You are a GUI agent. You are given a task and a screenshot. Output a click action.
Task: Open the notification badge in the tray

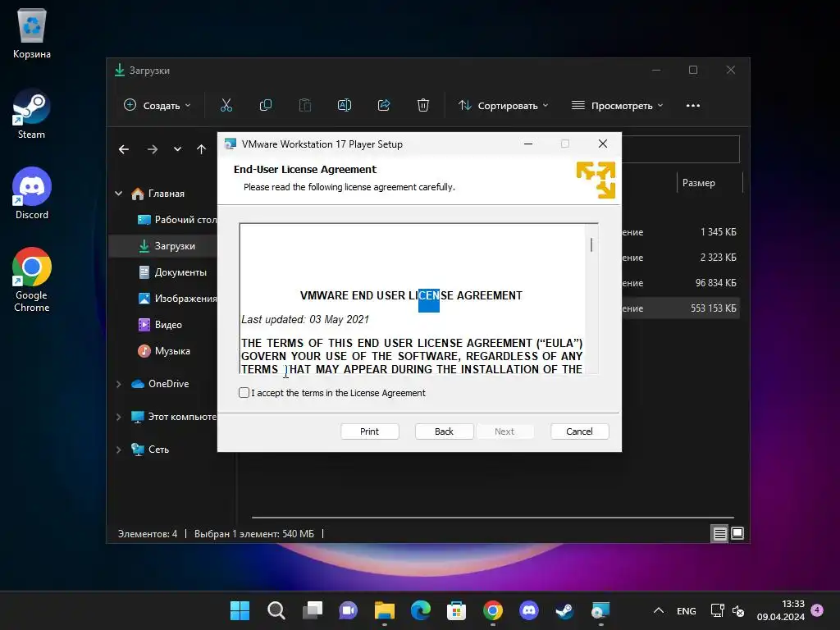818,610
